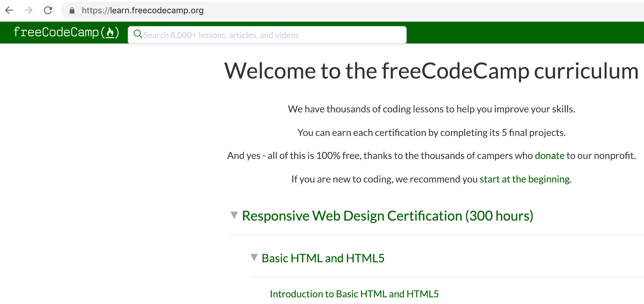Open the donate link

point(550,156)
